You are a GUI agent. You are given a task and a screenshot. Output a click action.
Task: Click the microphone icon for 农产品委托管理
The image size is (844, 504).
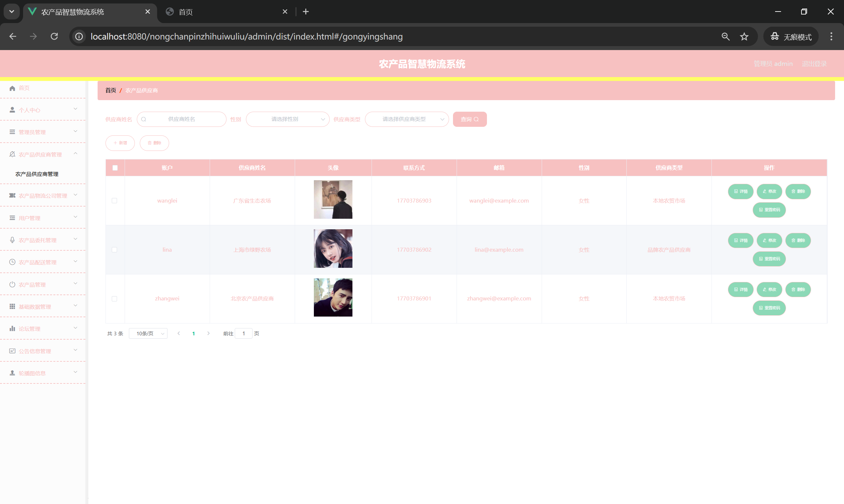click(x=12, y=240)
